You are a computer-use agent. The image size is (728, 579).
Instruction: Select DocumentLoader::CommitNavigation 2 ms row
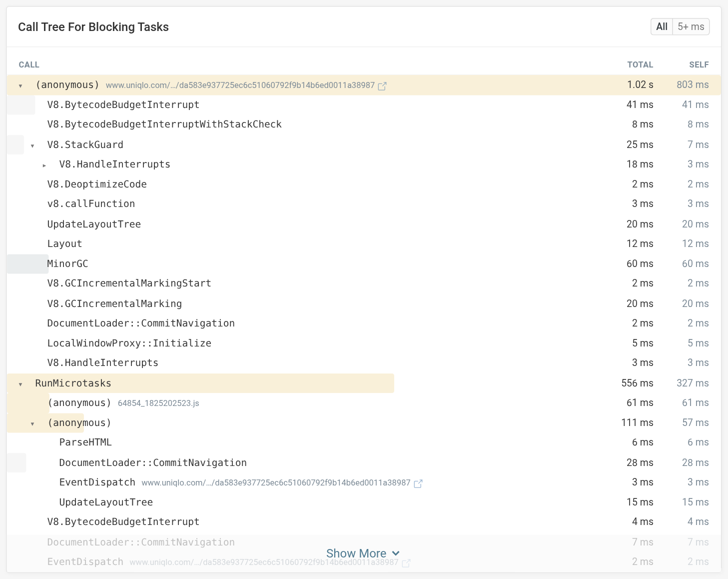click(364, 323)
